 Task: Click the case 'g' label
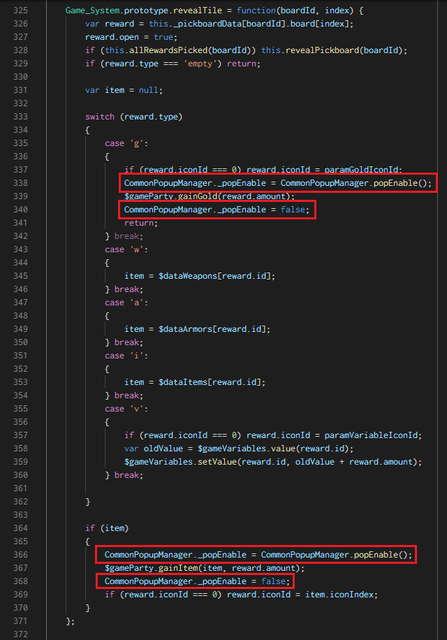(x=126, y=143)
